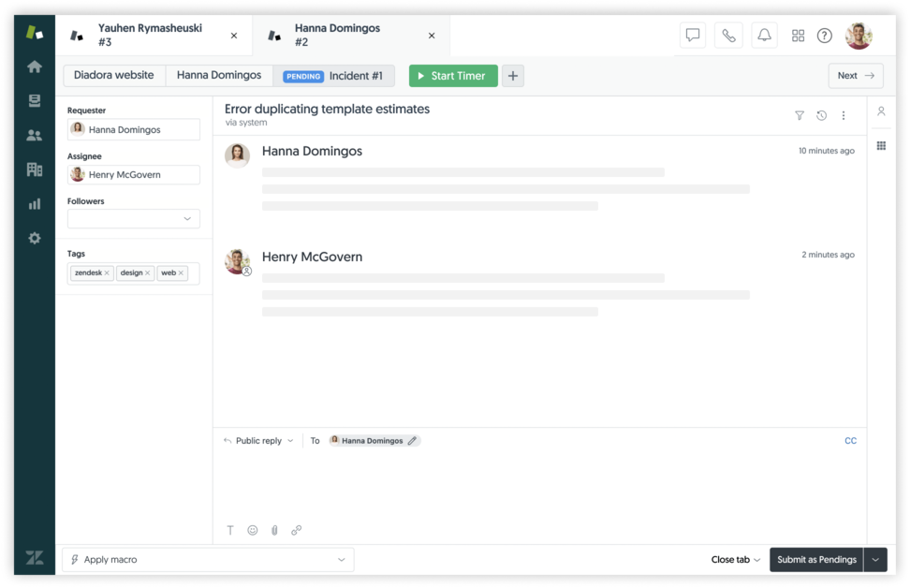Image resolution: width=910 pixels, height=588 pixels.
Task: Add a link with the link icon
Action: (x=297, y=530)
